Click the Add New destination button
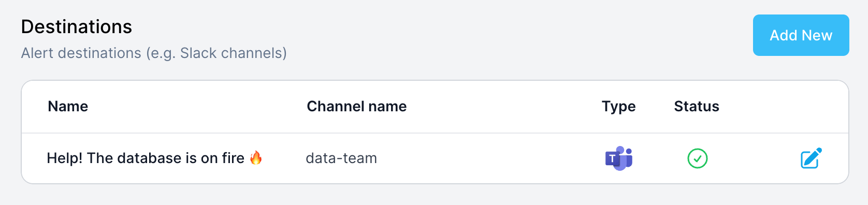 pyautogui.click(x=801, y=35)
